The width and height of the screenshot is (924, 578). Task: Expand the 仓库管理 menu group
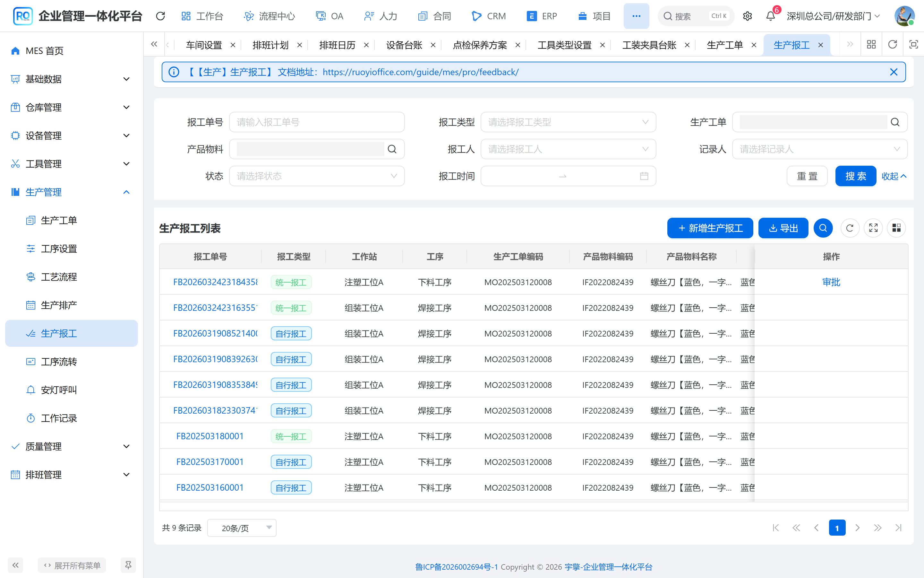pyautogui.click(x=72, y=108)
